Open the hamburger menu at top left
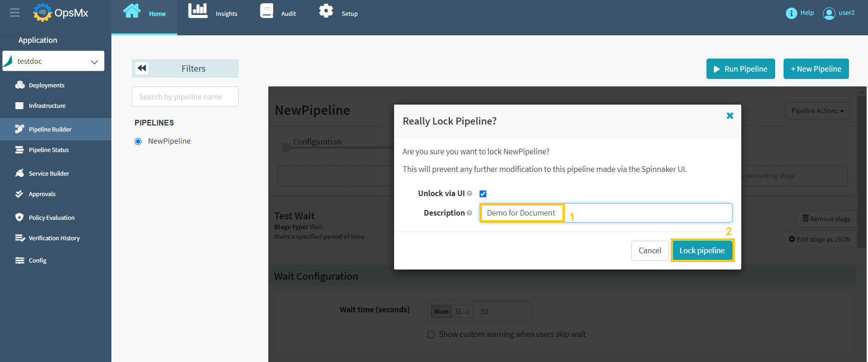Screen dimensions: 868x362 coord(14,13)
